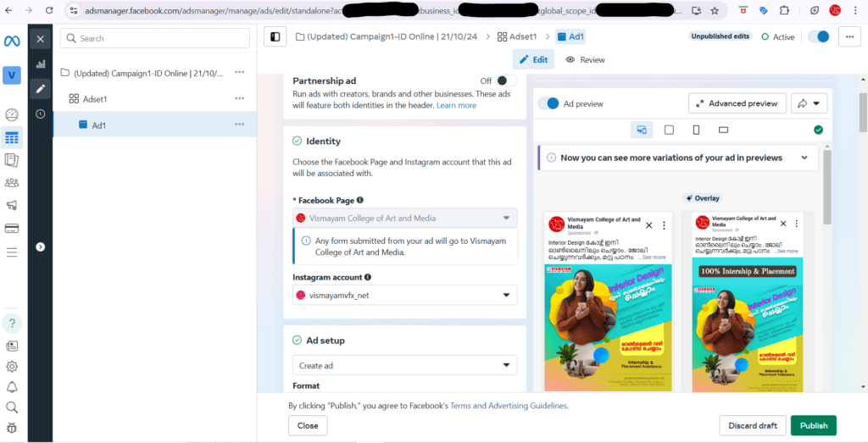Open options menu for Adset1 row

point(239,98)
